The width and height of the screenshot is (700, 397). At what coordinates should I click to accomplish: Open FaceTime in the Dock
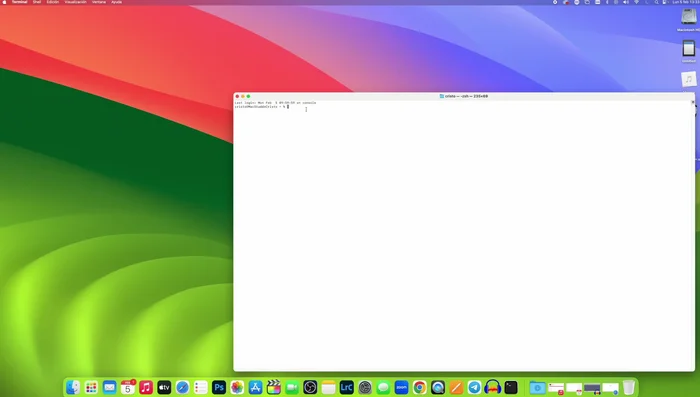point(292,387)
